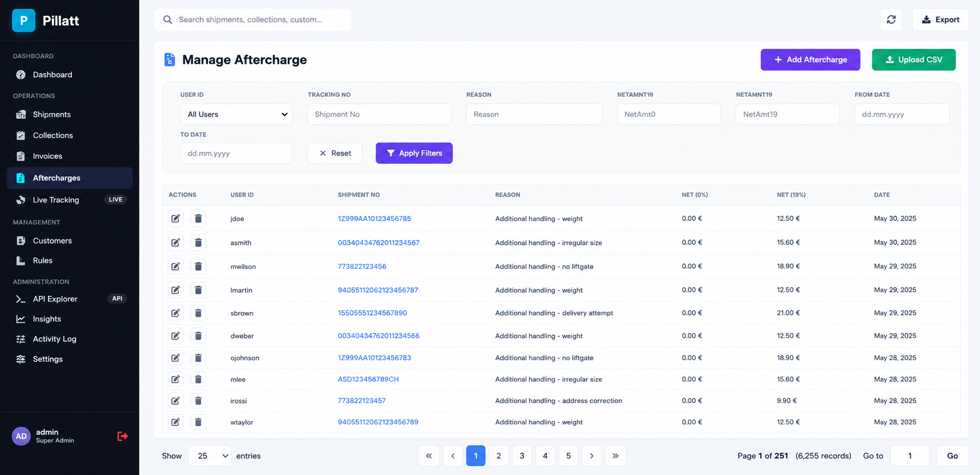Click the red logout icon beside admin

(x=122, y=436)
